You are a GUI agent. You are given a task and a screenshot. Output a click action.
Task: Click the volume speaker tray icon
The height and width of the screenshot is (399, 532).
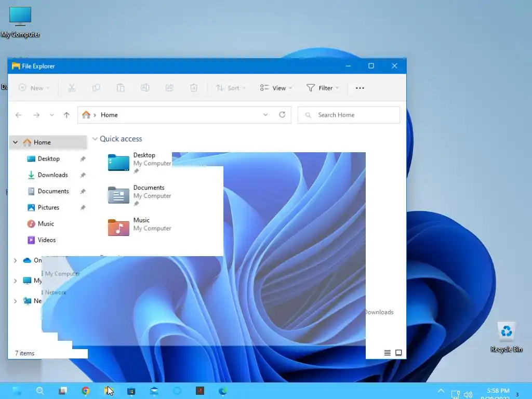[x=468, y=394]
